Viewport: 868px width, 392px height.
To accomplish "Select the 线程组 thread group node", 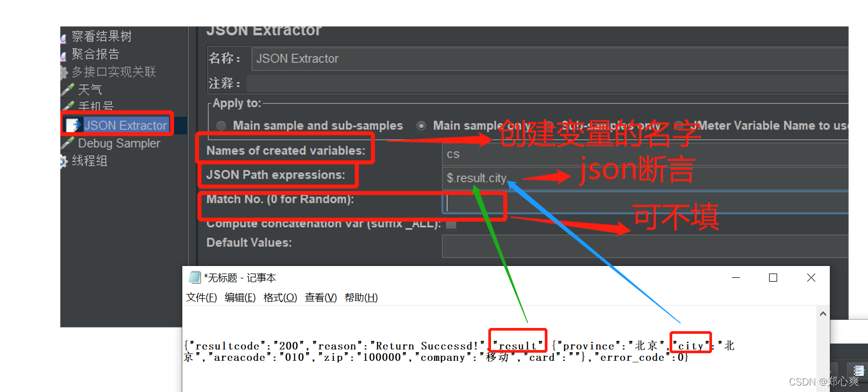I will (x=90, y=161).
